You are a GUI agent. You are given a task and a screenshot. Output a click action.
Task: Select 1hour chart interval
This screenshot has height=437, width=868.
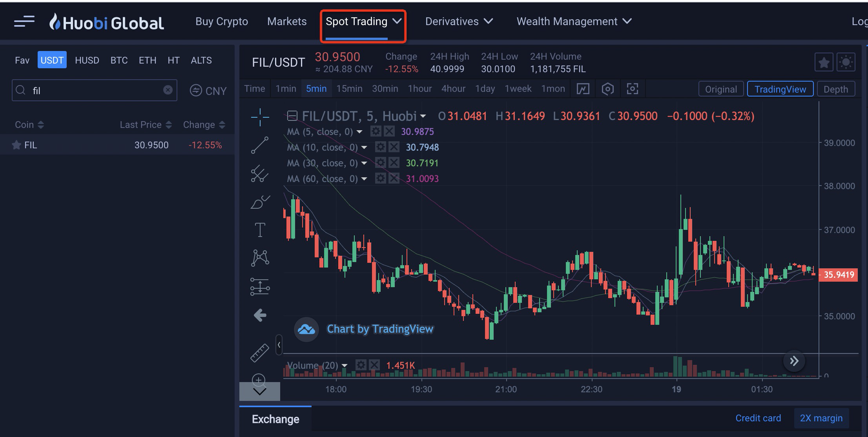[x=420, y=89]
